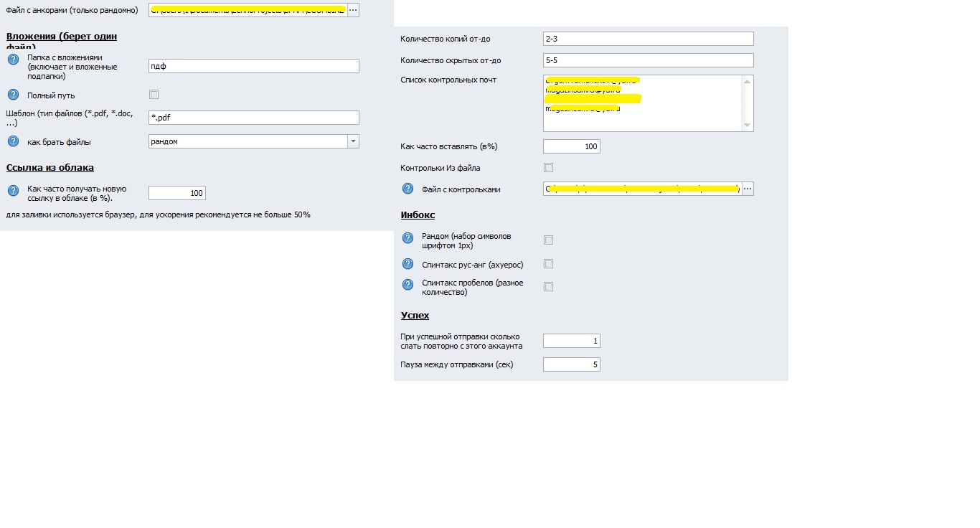This screenshot has width=980, height=528.
Task: Click 'Шаблон (тип файлов' label
Action: [x=70, y=118]
